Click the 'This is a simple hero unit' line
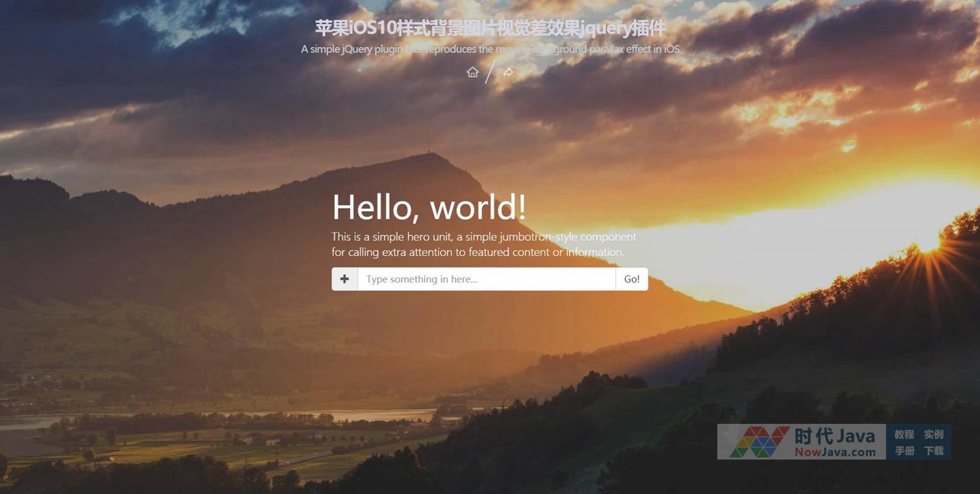980x494 pixels. coord(483,237)
